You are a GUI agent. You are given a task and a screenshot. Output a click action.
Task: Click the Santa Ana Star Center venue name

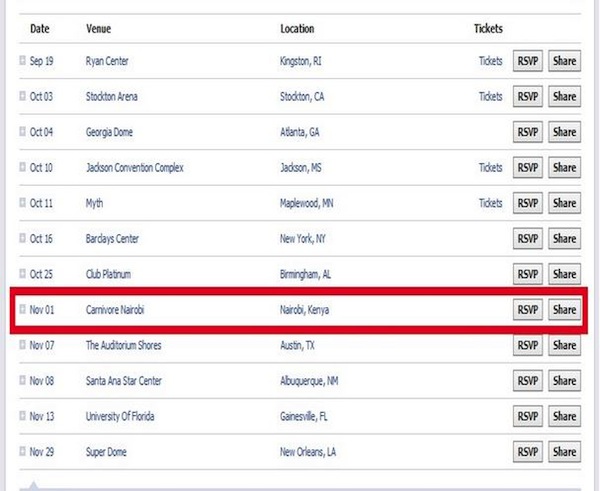124,381
